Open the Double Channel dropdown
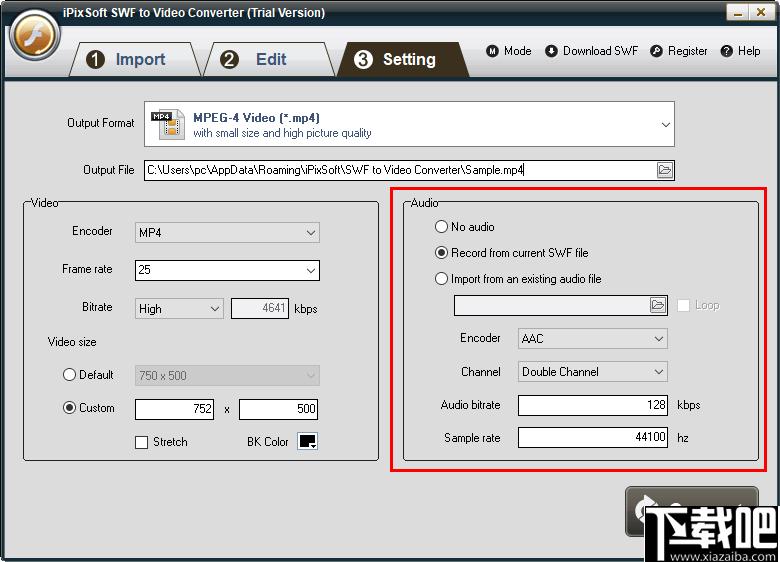Viewport: 780px width, 562px height. [592, 372]
